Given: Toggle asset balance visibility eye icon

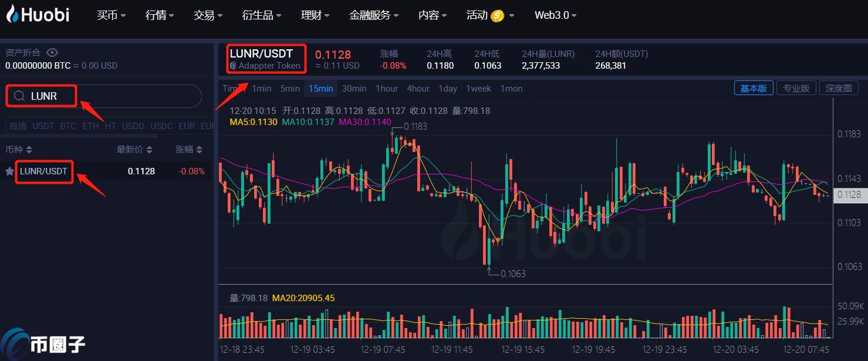Looking at the screenshot, I should point(52,53).
